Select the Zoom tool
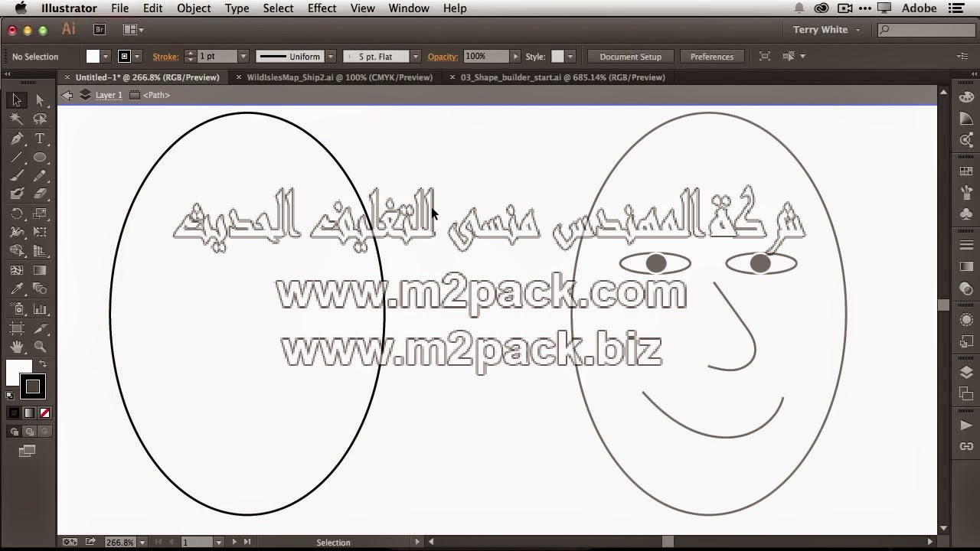Viewport: 980px width, 551px height. [41, 347]
